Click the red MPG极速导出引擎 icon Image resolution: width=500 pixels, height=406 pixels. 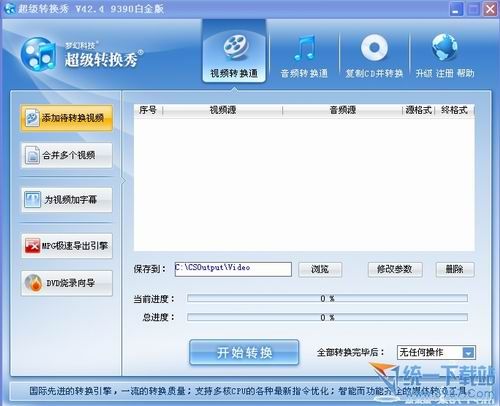[32, 246]
